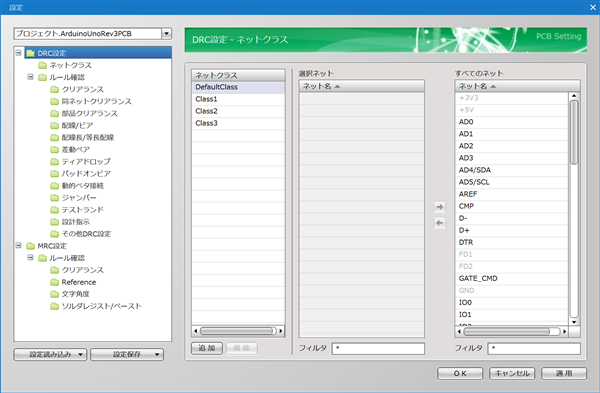This screenshot has height=393, width=600.
Task: Select net DTR
Action: tap(512, 242)
